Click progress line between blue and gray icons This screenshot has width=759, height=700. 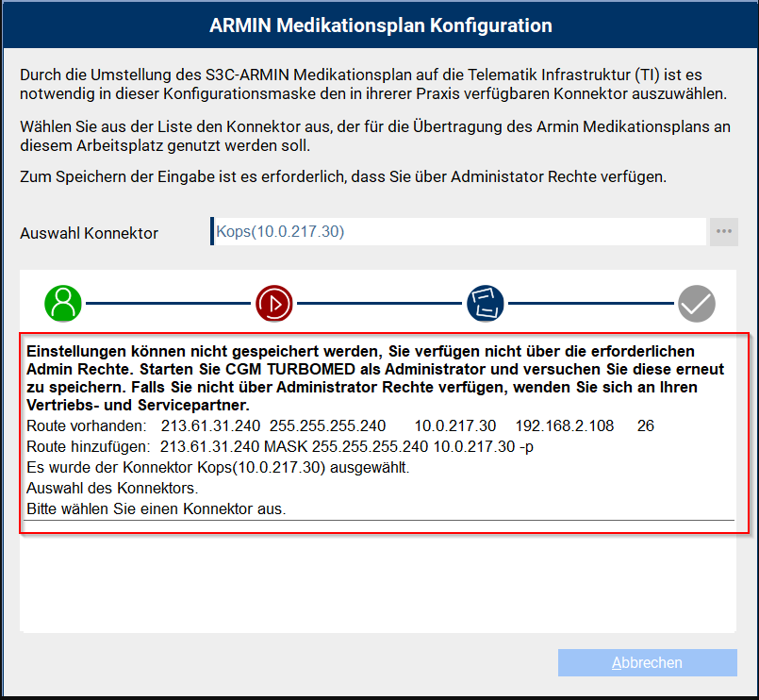point(591,304)
